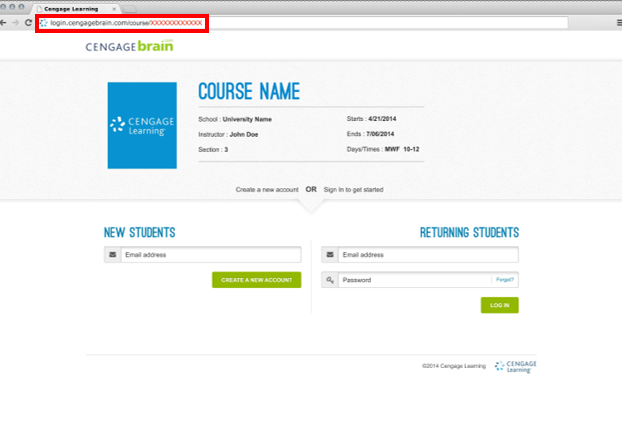Click the envelope icon beside Returning Students email
This screenshot has width=622, height=436.
point(330,255)
